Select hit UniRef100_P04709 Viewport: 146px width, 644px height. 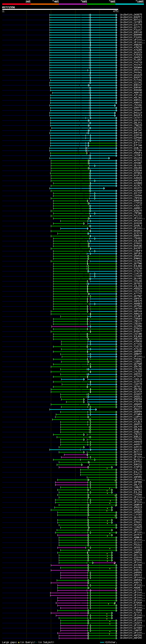click(131, 63)
